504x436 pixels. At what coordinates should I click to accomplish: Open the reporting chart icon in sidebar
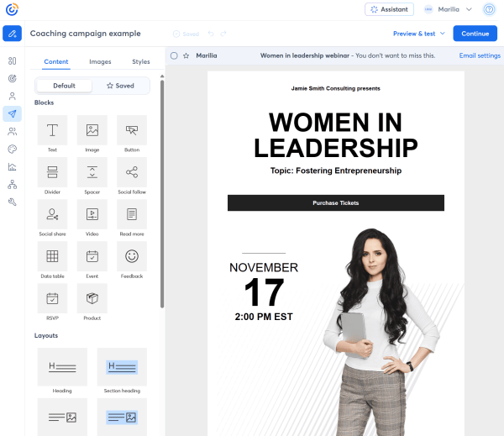pos(13,167)
